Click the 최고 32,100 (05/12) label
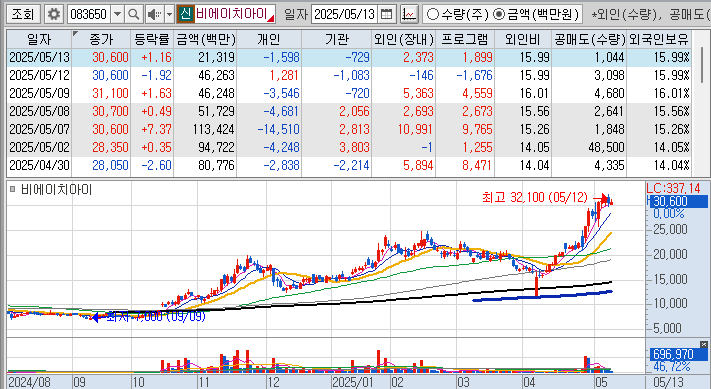711x389 pixels. (x=535, y=198)
